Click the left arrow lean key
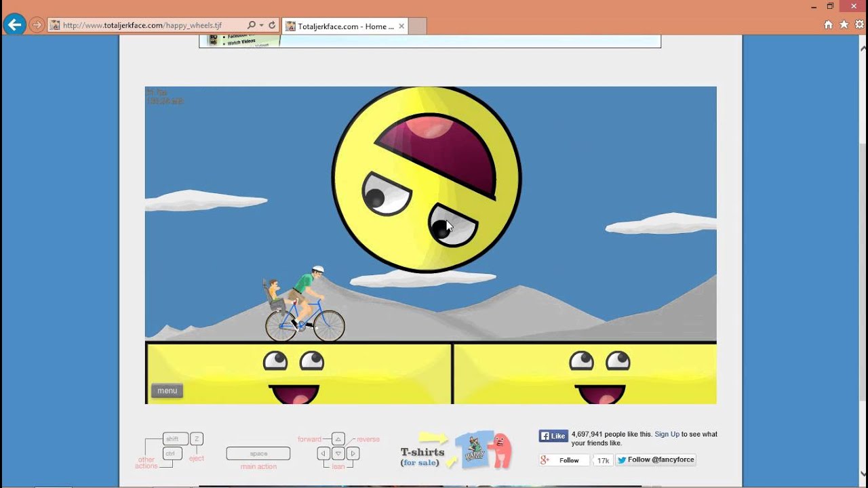Image resolution: width=868 pixels, height=488 pixels. point(324,453)
